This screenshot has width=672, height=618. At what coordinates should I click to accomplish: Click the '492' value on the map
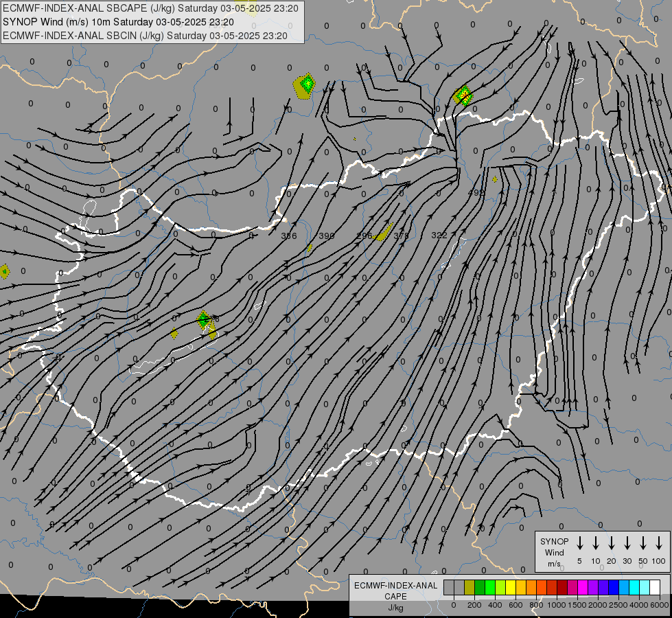click(x=476, y=192)
